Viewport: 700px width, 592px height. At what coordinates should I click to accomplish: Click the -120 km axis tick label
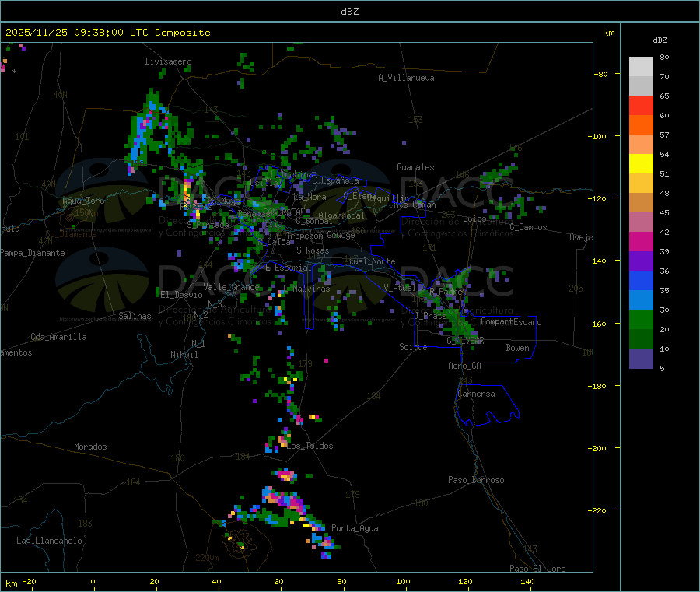tap(597, 198)
